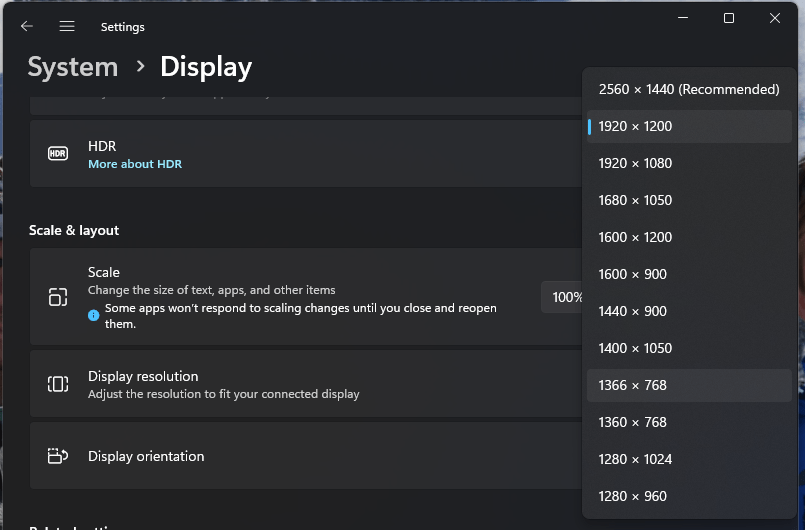
Task: Pick 1600 × 900 resolution
Action: click(689, 274)
